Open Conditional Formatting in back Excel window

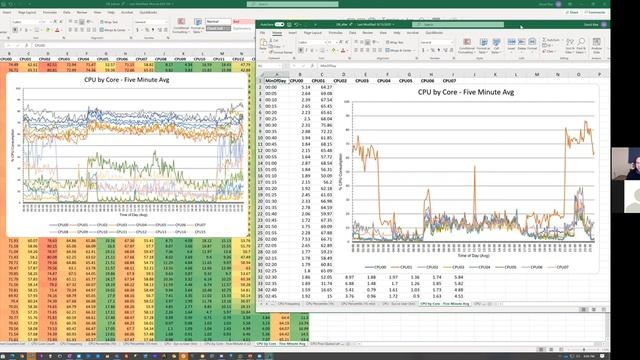coord(180,25)
